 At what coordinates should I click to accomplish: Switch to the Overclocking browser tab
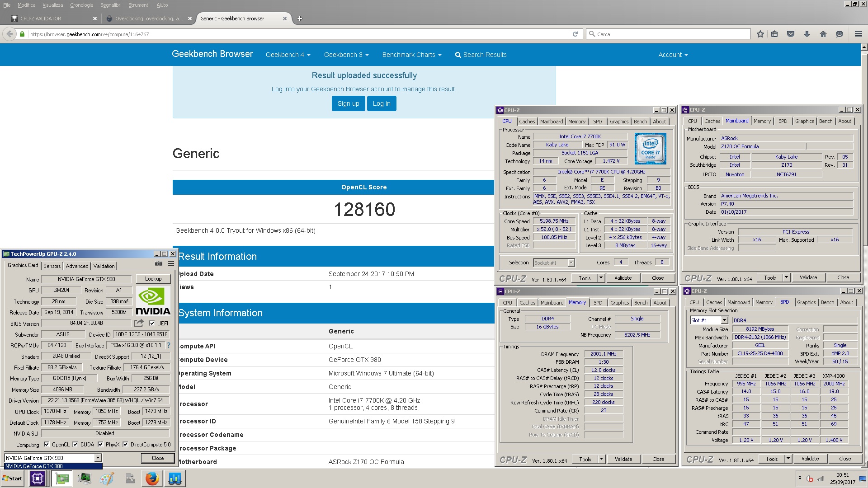click(149, 19)
